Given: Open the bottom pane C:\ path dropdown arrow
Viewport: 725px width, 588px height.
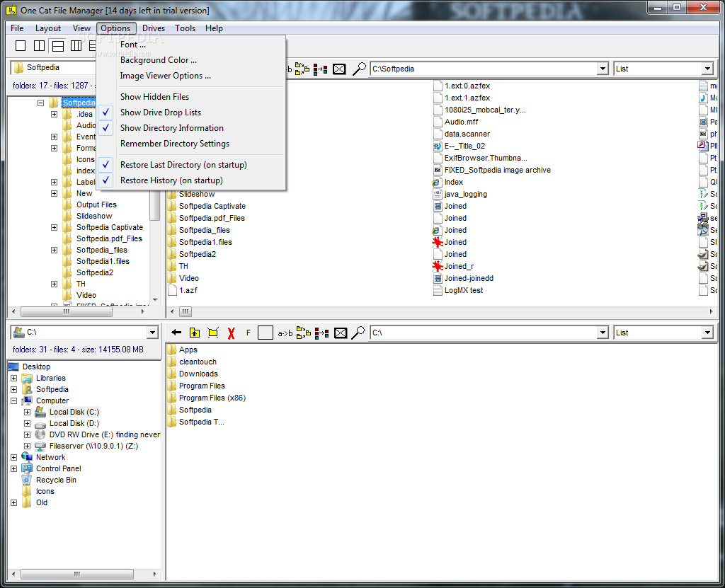Looking at the screenshot, I should point(603,333).
